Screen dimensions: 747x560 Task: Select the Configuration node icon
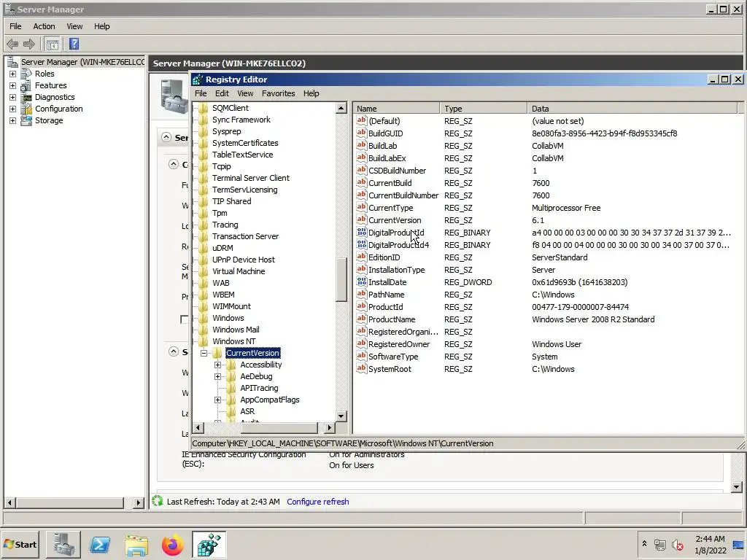click(27, 109)
